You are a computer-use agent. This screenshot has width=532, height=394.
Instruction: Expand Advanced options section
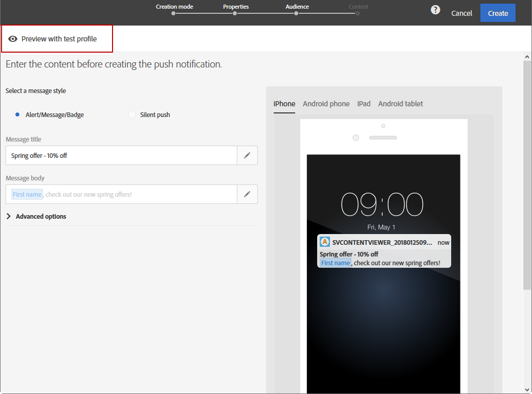pyautogui.click(x=36, y=216)
